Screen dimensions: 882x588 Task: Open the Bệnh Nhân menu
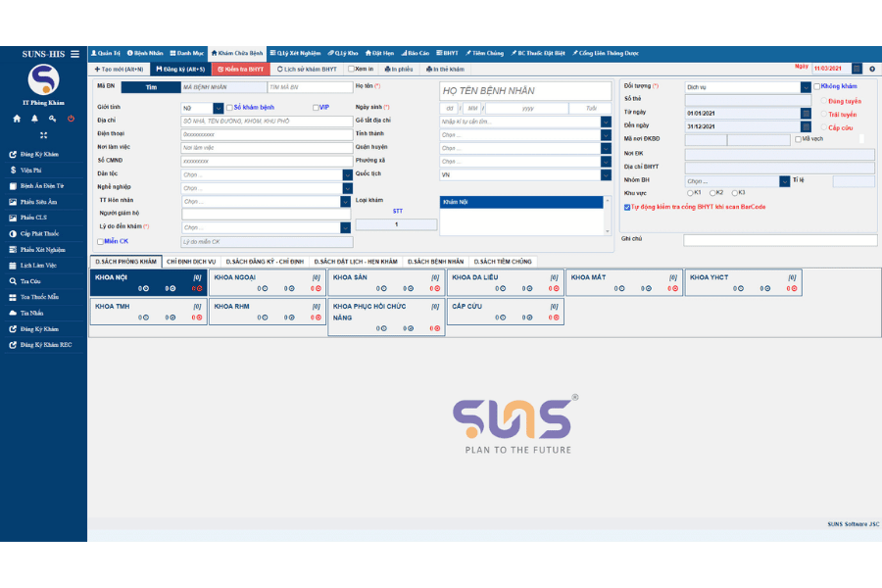click(x=145, y=54)
